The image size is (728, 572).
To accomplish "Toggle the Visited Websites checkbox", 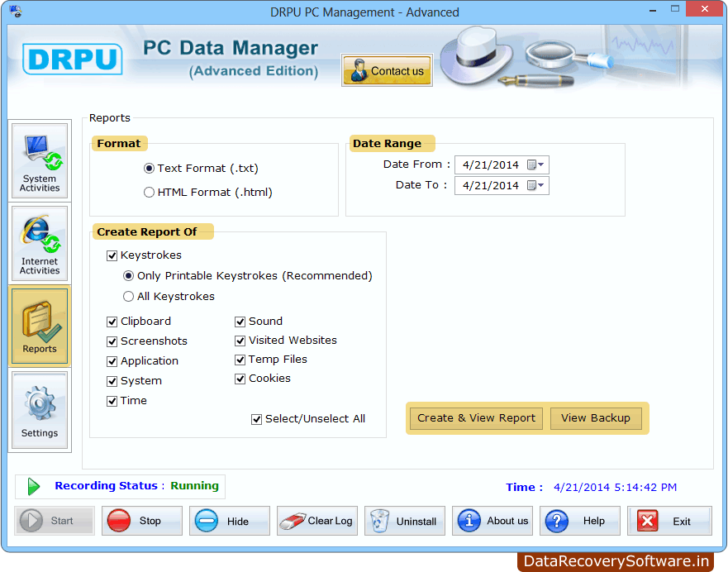I will click(x=240, y=341).
